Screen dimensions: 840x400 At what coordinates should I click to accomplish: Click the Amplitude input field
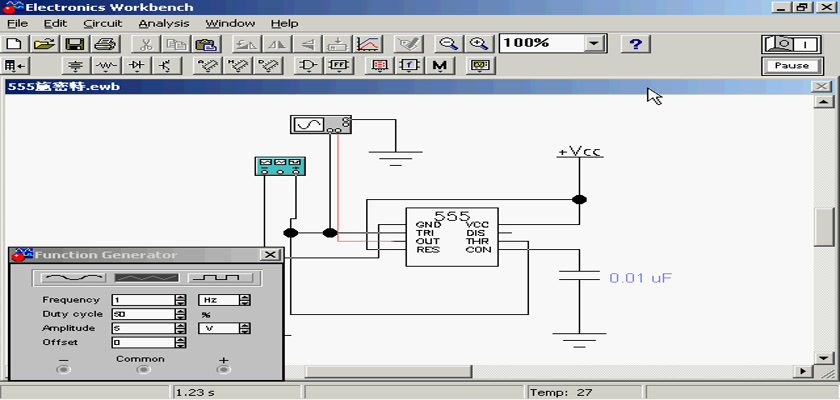[144, 328]
